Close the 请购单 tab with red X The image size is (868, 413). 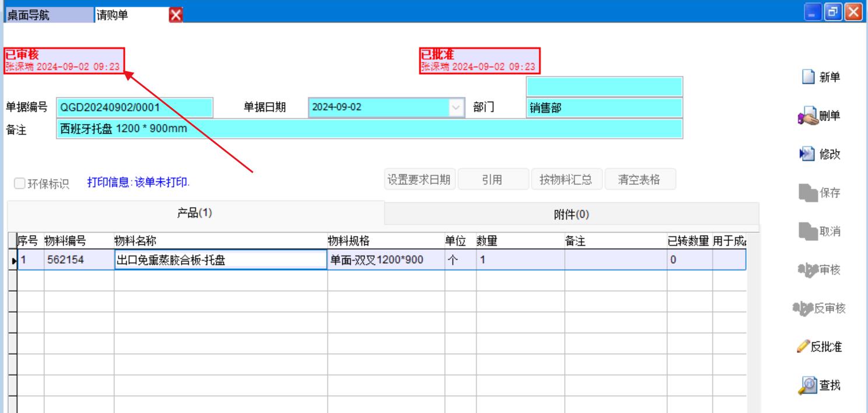coord(174,16)
